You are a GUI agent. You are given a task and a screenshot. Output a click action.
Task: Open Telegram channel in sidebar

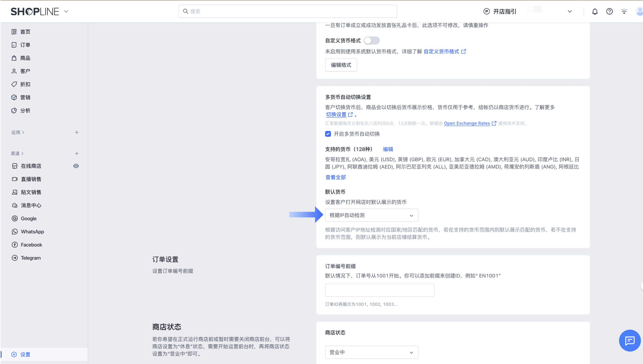coord(31,258)
